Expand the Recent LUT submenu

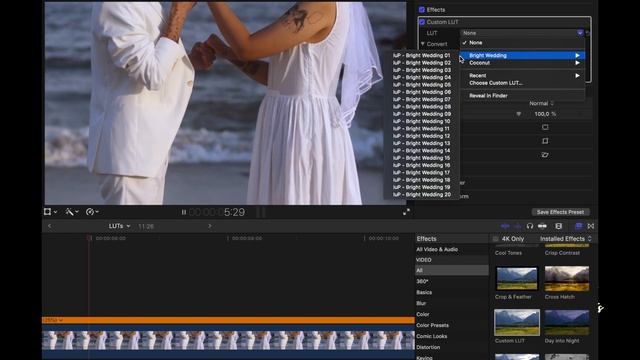(522, 76)
